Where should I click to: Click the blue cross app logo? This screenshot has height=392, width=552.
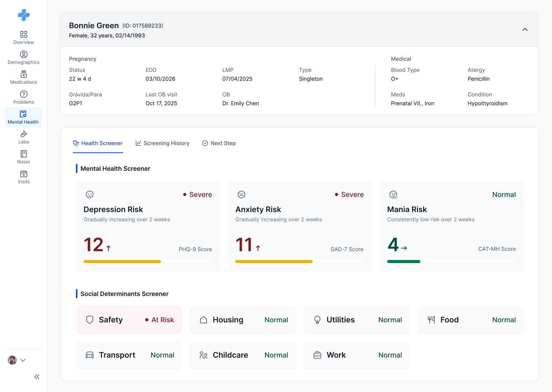point(24,15)
